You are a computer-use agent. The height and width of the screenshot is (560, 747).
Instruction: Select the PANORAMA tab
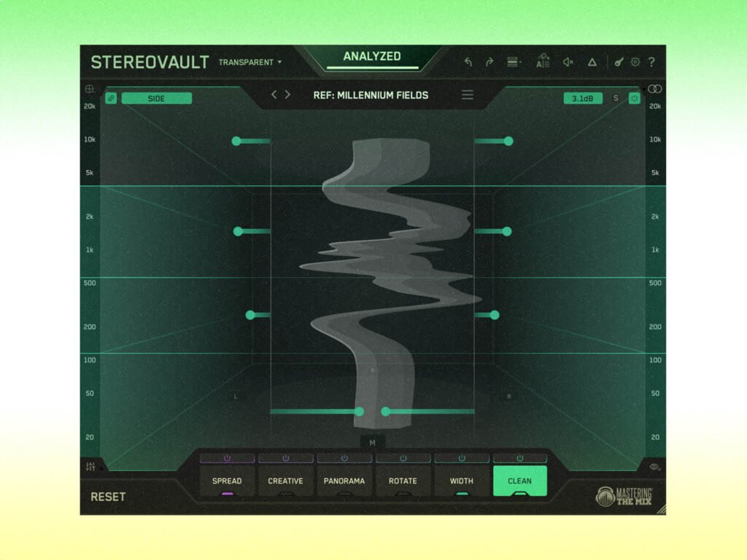tap(344, 481)
